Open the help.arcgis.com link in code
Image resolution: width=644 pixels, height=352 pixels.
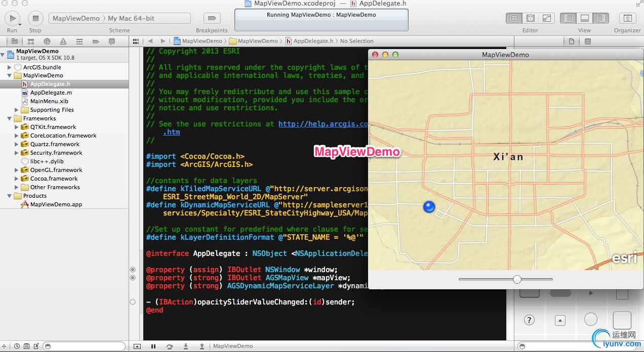[x=323, y=124]
